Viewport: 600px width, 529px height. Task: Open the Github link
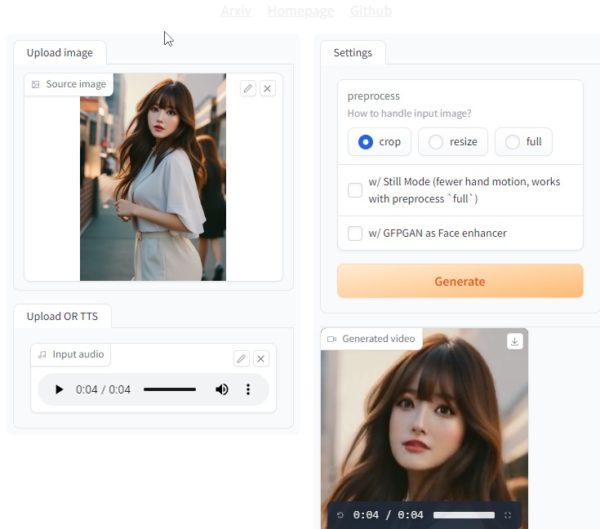coord(370,11)
